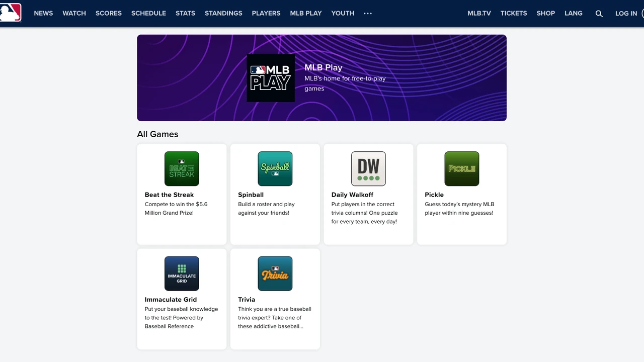Image resolution: width=644 pixels, height=362 pixels.
Task: Open the Lang language menu
Action: coord(574,13)
